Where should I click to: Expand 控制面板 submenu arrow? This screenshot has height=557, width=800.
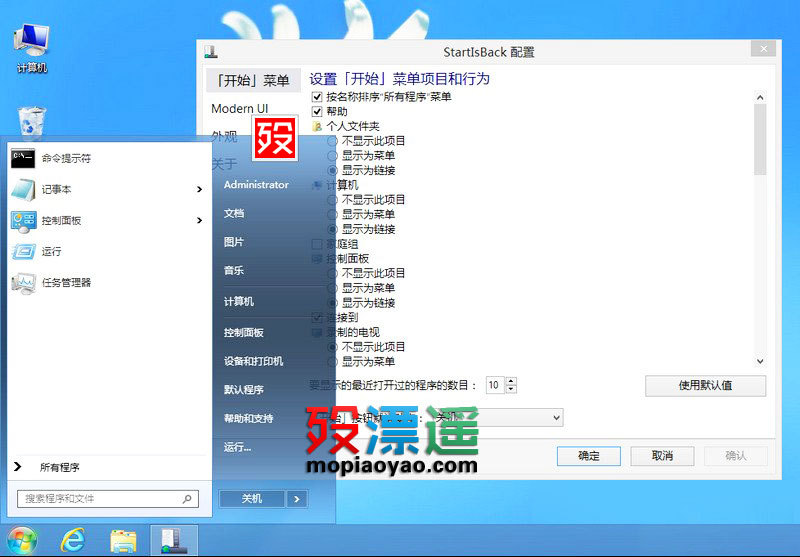point(199,220)
